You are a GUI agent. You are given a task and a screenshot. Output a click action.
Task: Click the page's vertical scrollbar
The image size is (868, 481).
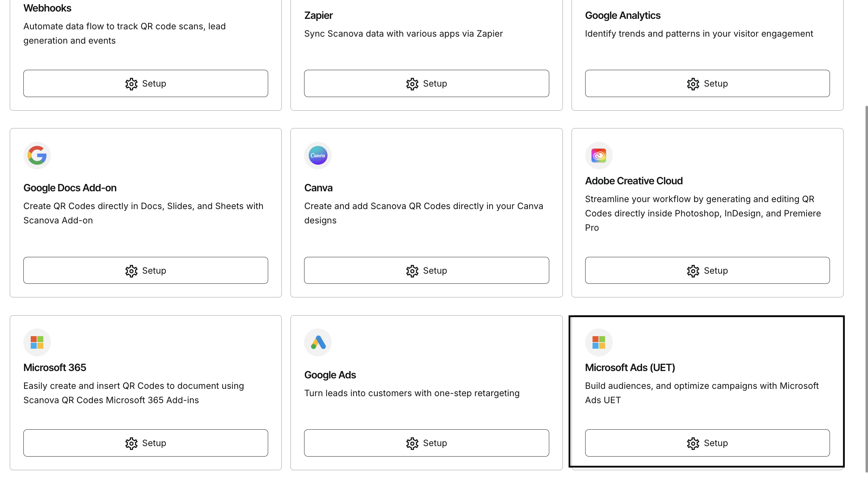pos(866,289)
